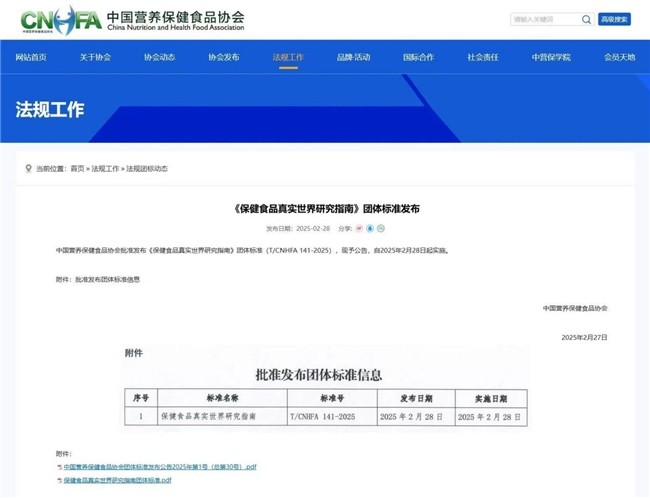Click the 中国营养保健食品协会 signature line
The width and height of the screenshot is (650, 498).
click(575, 308)
